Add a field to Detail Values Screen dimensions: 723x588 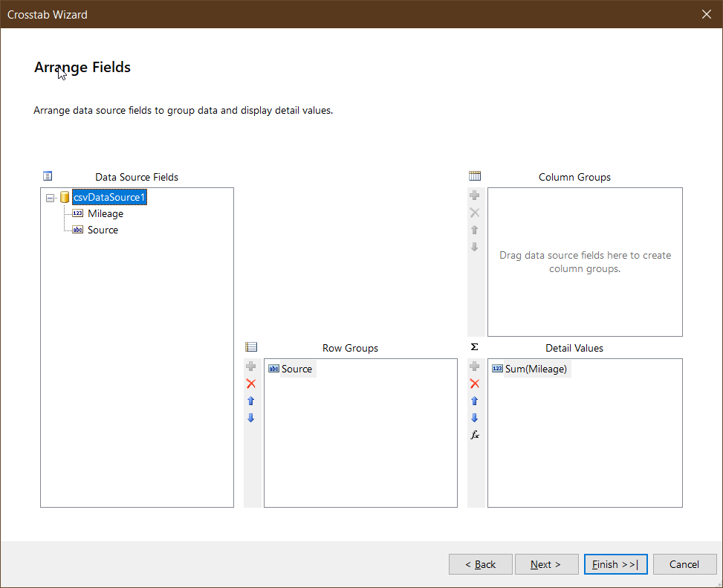point(475,366)
